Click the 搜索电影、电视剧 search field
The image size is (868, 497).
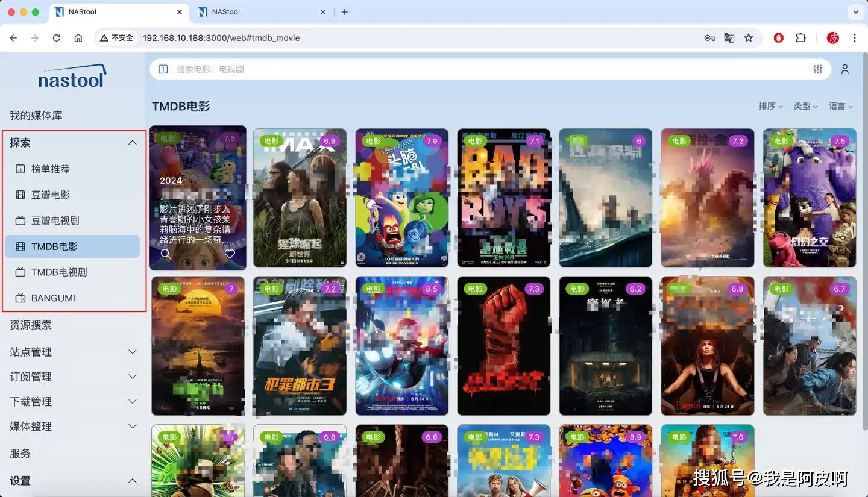482,69
